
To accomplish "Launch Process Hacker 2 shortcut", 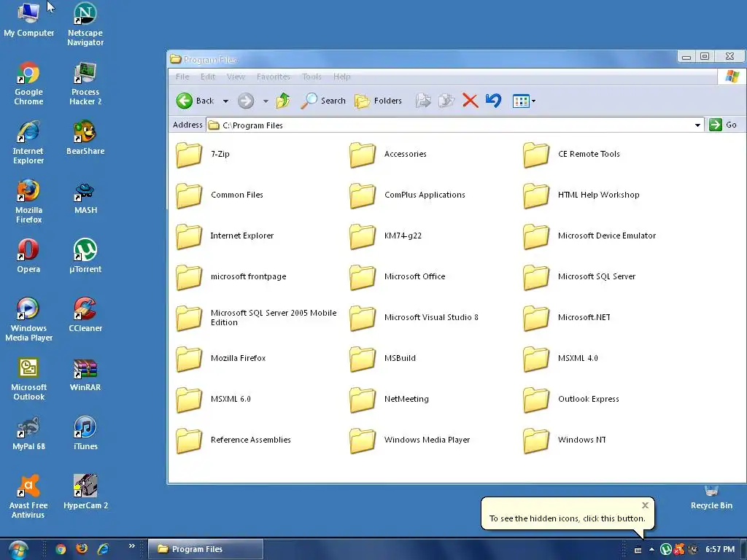I will [x=85, y=84].
